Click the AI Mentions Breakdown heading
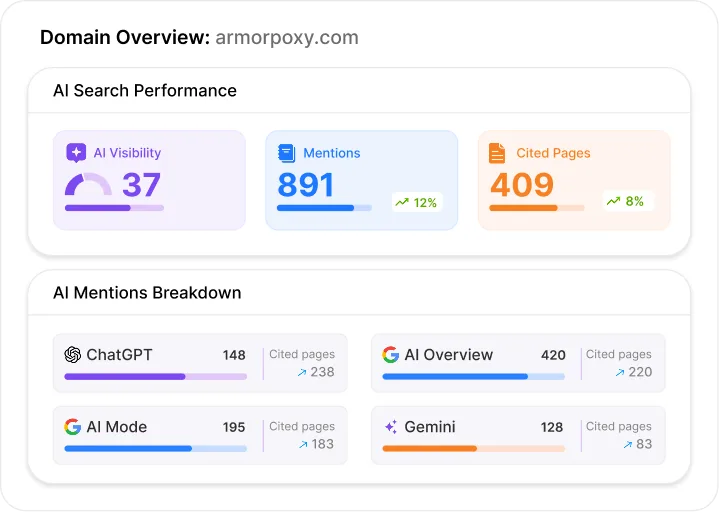Screen dimensions: 719x512 [147, 293]
